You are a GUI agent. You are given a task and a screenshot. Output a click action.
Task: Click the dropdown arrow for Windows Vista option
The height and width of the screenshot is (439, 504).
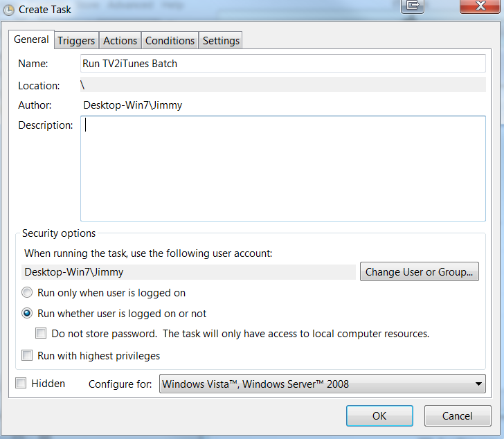[x=478, y=384]
